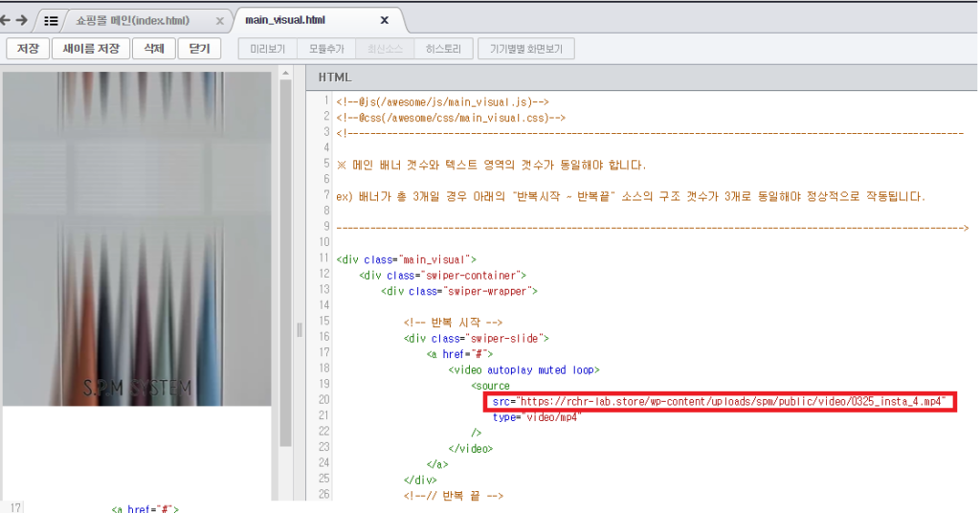Click the </a> closing tag on line 24

pos(437,464)
